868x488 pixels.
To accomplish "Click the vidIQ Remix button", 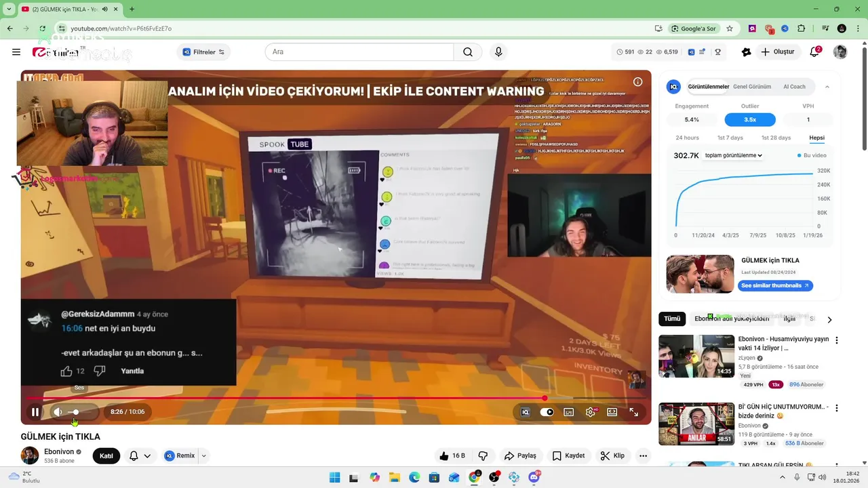I will point(180,456).
